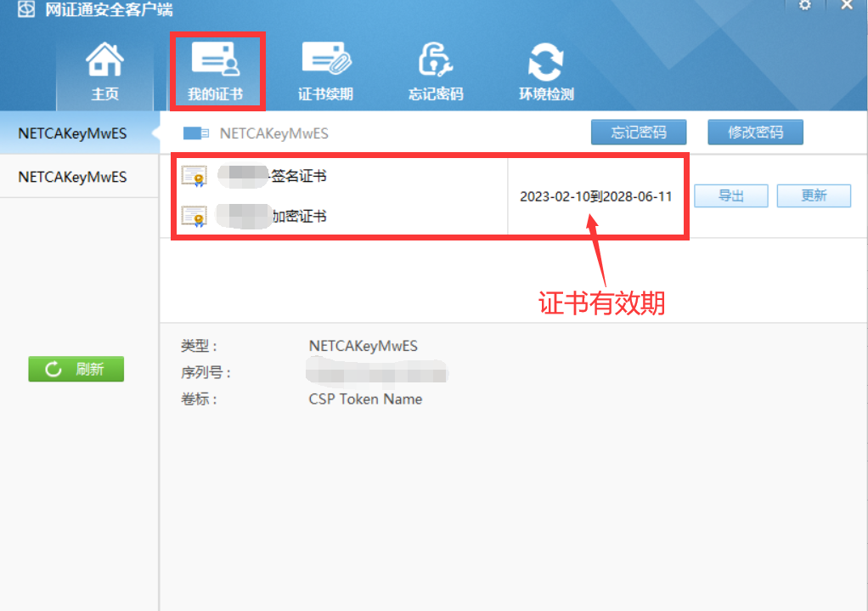The height and width of the screenshot is (611, 868).
Task: Select the 我的证书 certificate icon
Action: (x=216, y=59)
